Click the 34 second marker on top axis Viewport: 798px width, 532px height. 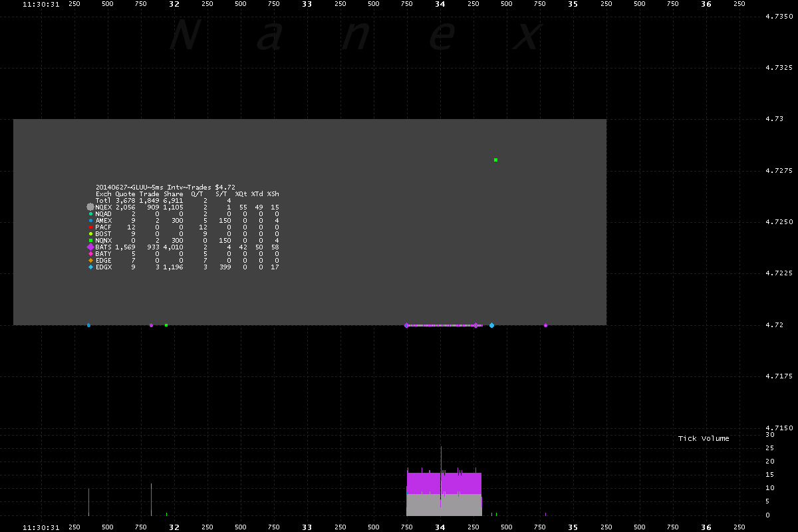tap(440, 4)
